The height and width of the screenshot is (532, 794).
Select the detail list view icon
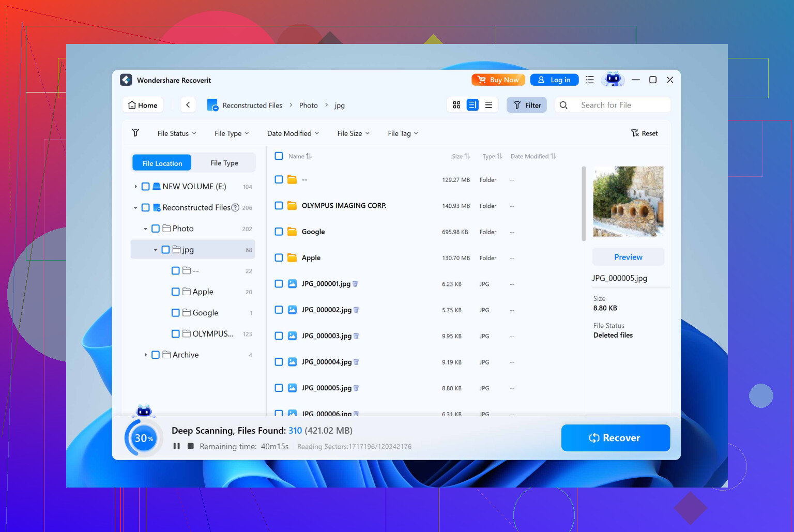tap(472, 105)
